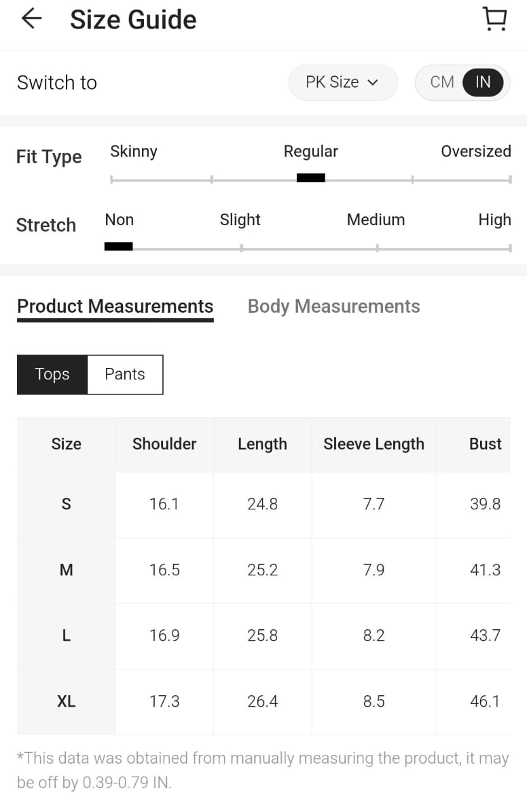Image resolution: width=527 pixels, height=812 pixels.
Task: Click the Stretch slider marker
Action: click(x=119, y=247)
